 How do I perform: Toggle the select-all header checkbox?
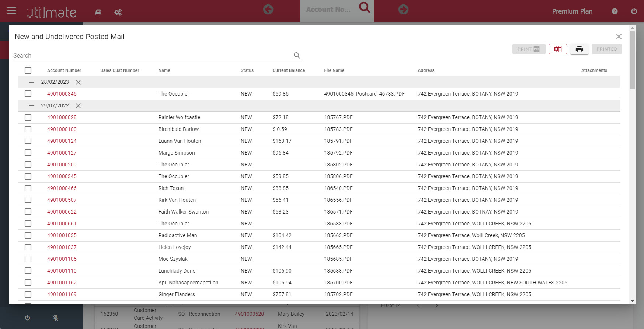(28, 70)
